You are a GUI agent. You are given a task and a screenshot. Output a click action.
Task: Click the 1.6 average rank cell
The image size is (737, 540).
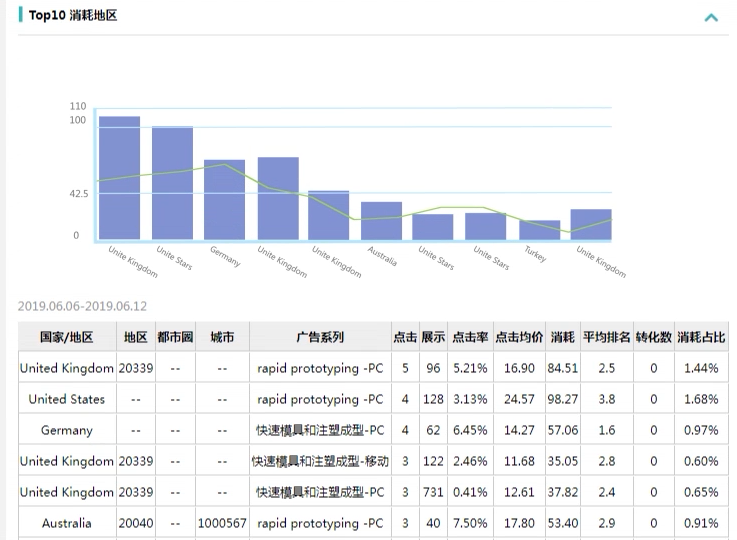(x=607, y=430)
